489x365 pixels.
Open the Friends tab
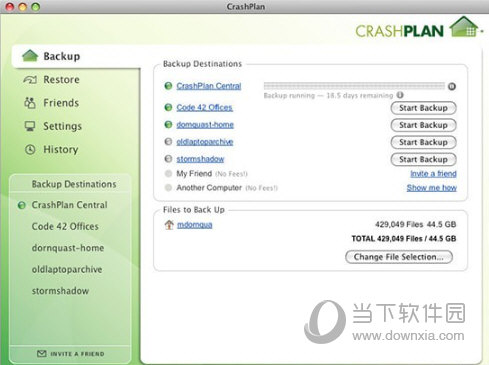pyautogui.click(x=61, y=103)
